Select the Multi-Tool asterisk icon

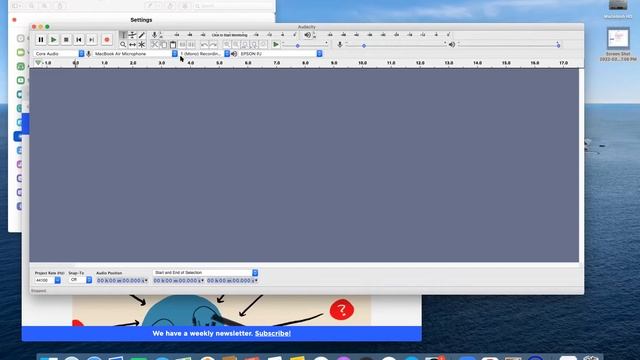click(142, 44)
